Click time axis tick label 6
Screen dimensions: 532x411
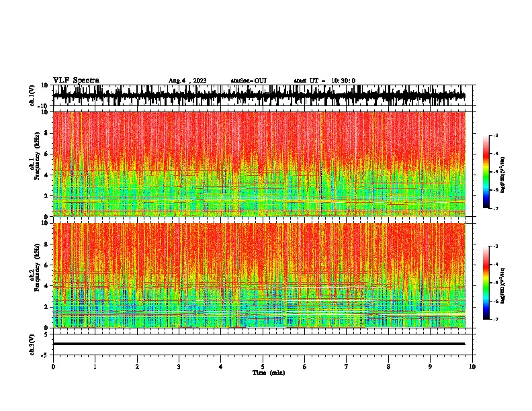click(305, 367)
